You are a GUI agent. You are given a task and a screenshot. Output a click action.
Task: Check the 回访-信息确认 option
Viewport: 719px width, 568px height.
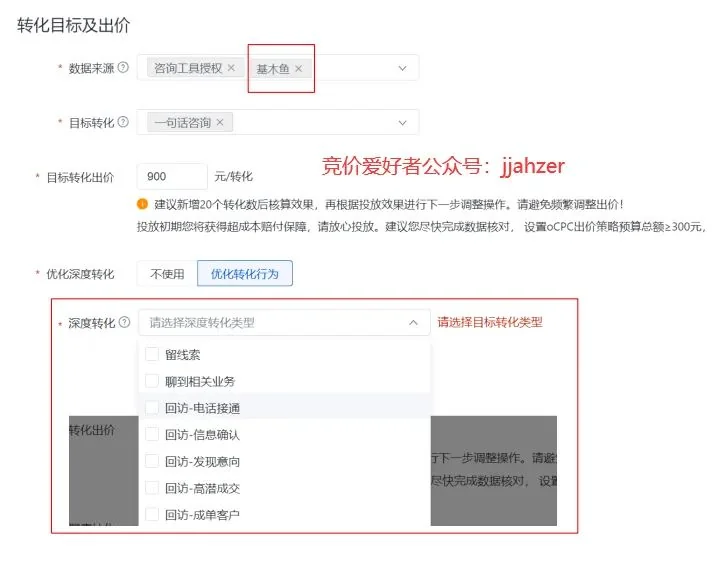[x=152, y=434]
